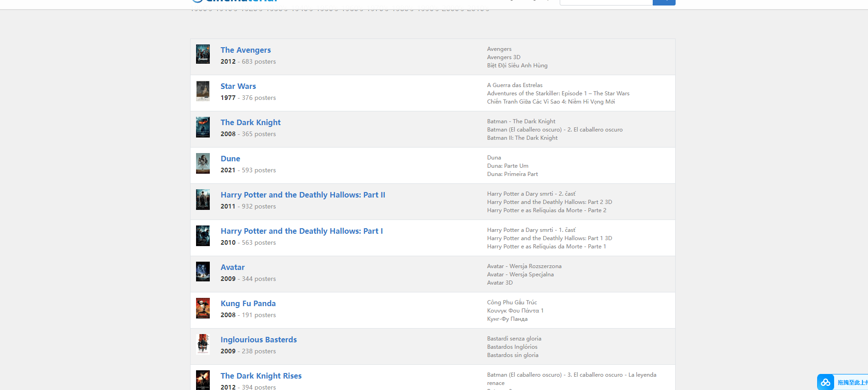Select alternate title "Avatar 3D"
Viewport: 868px width, 390px height.
[500, 283]
